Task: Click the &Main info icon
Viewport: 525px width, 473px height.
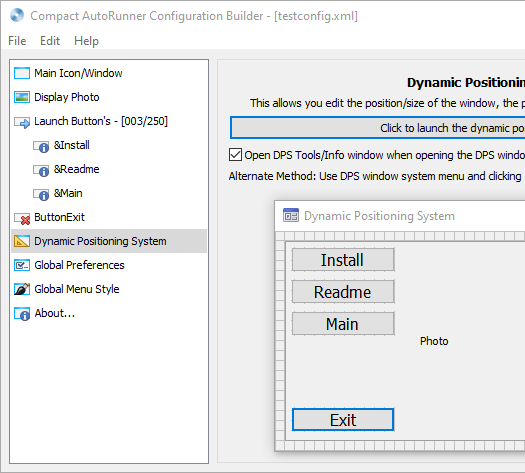Action: pos(41,194)
